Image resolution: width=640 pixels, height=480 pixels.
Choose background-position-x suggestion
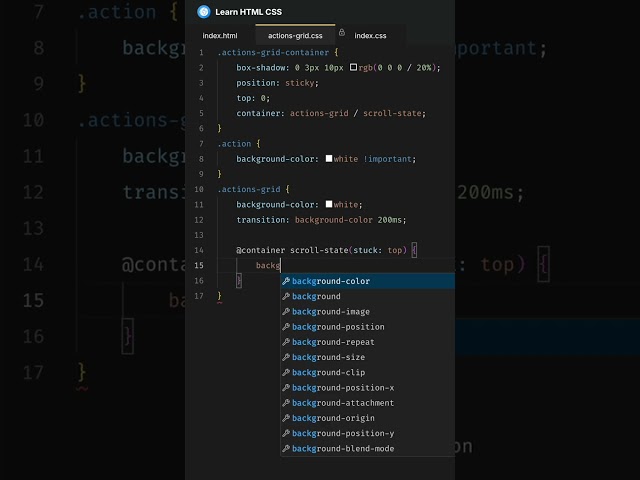click(368, 387)
